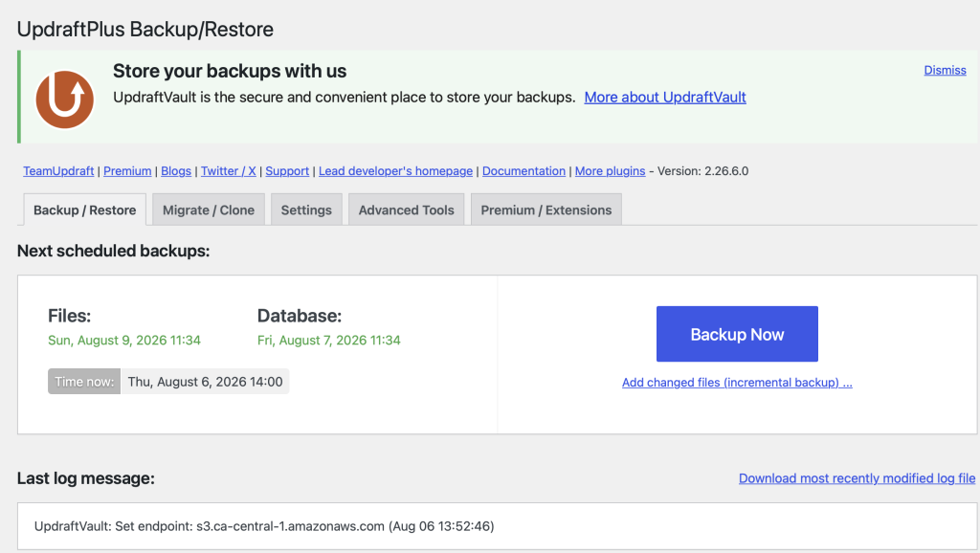Dismiss the UpdraftVault notice
This screenshot has width=980, height=553.
click(945, 70)
